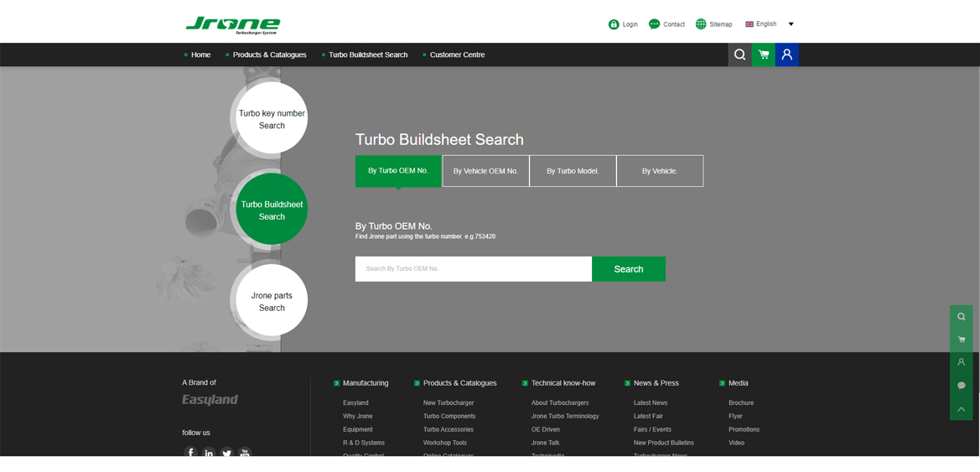Click the Login lock icon

click(614, 24)
